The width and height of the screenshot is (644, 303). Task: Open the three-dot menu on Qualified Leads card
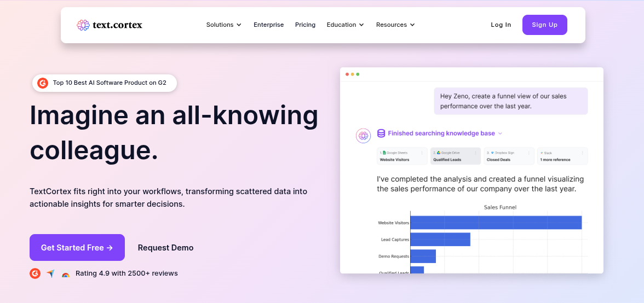(475, 153)
